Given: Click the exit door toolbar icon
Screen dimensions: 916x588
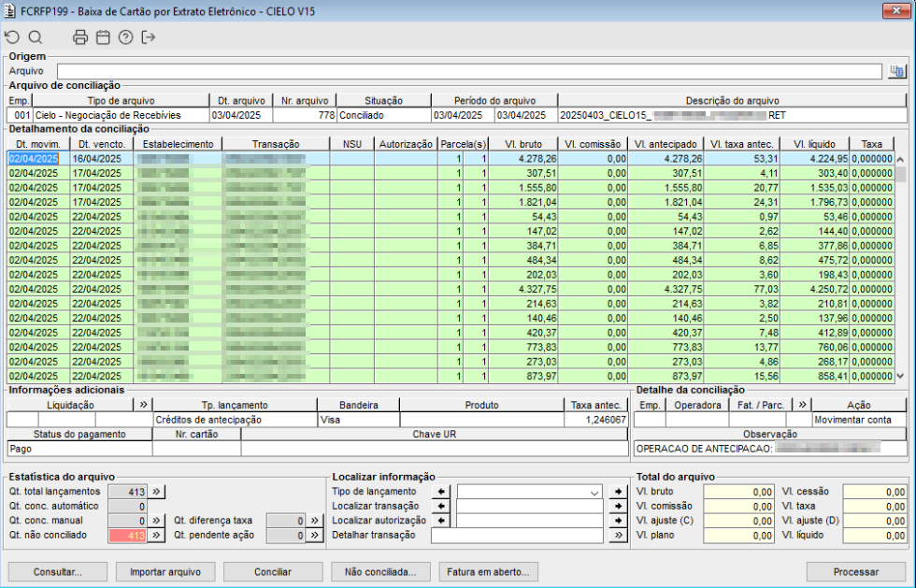Looking at the screenshot, I should click(x=149, y=37).
